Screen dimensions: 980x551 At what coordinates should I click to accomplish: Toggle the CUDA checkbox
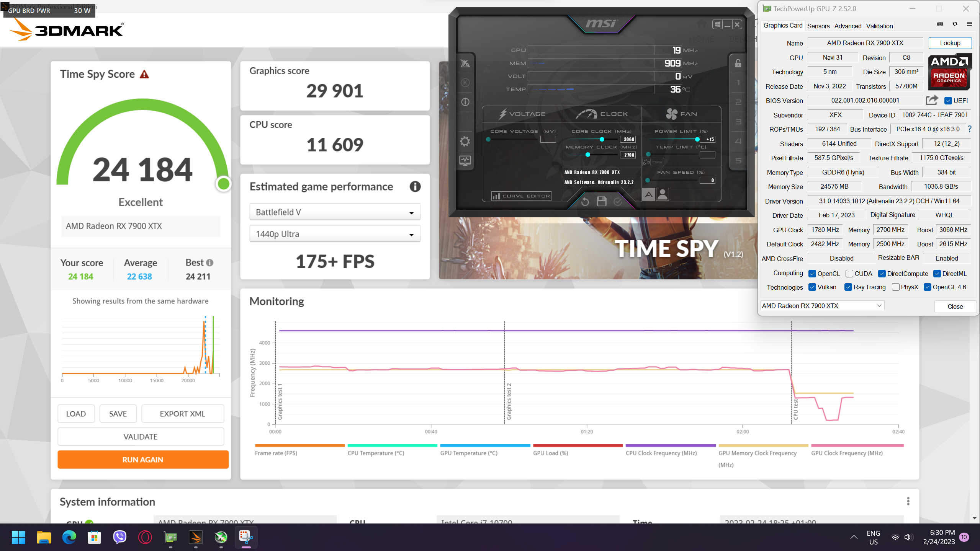click(x=849, y=274)
